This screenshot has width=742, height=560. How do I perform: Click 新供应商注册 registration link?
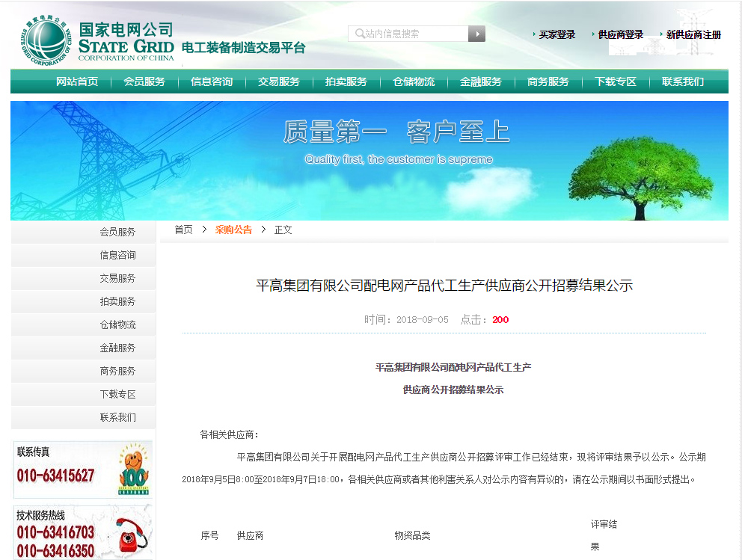tap(693, 34)
